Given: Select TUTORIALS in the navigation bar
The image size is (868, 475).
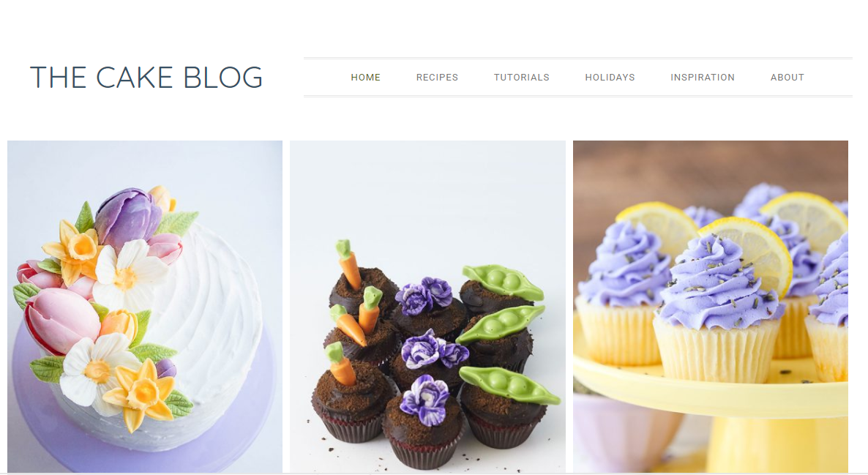Looking at the screenshot, I should coord(522,78).
